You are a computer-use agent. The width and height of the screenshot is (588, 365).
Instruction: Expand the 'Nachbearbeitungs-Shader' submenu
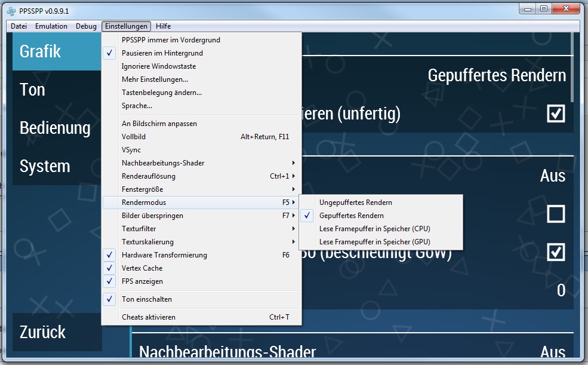coord(163,163)
